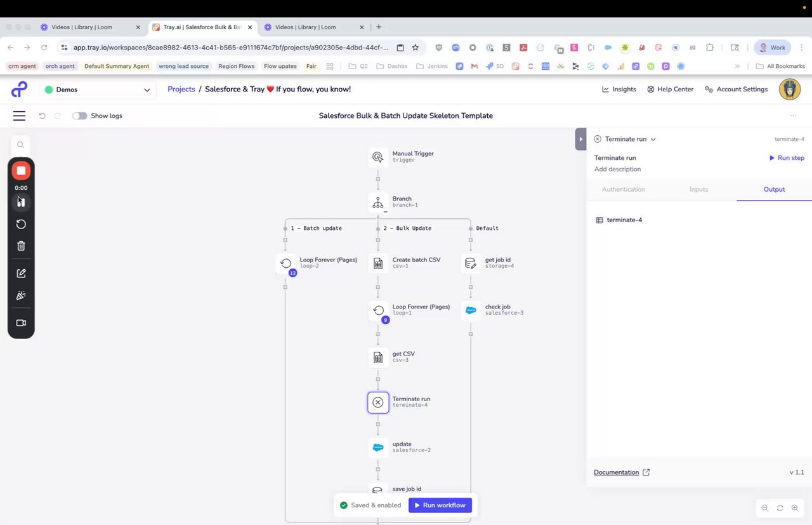Open Loom drawing pen tool
Screen dimensions: 812x525
(x=21, y=274)
